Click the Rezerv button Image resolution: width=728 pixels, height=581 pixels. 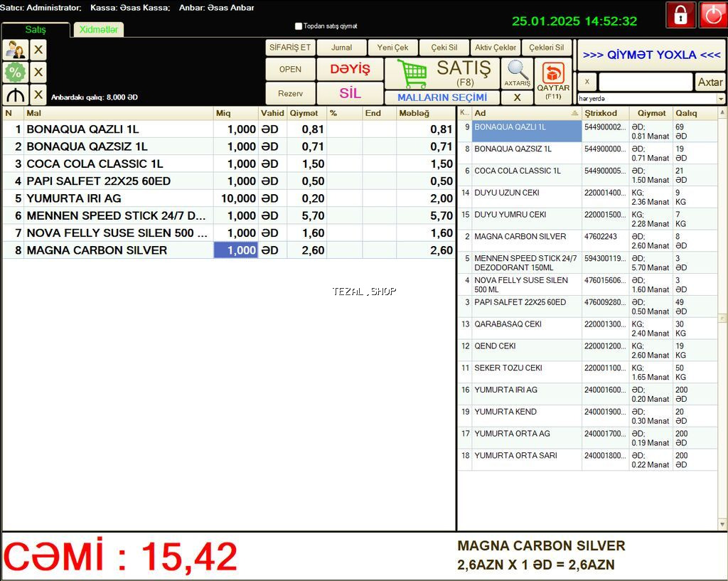290,93
